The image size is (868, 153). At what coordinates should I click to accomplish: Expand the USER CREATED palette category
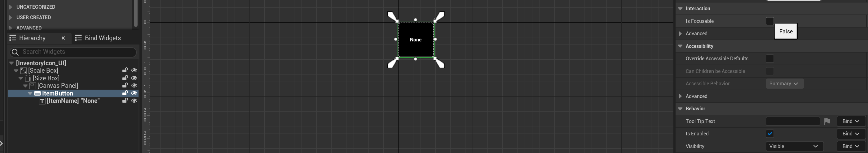11,17
